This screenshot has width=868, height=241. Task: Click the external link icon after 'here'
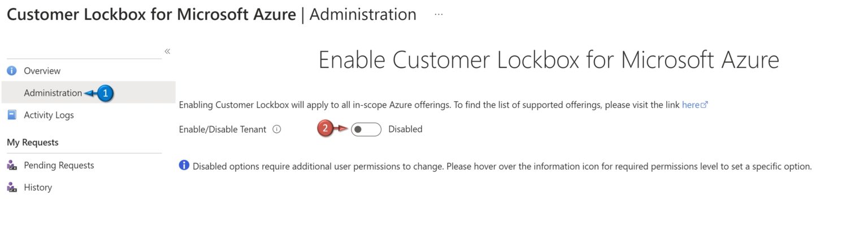point(704,105)
